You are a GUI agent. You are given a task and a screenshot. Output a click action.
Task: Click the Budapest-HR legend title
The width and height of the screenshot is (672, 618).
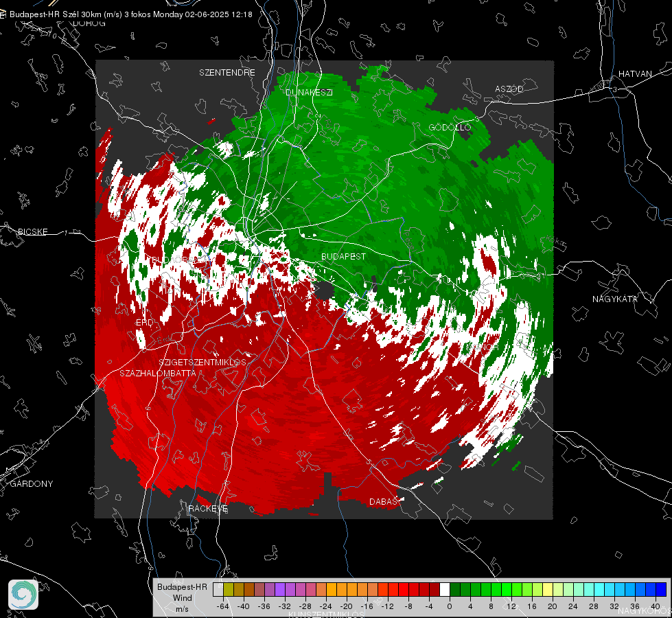pos(182,586)
